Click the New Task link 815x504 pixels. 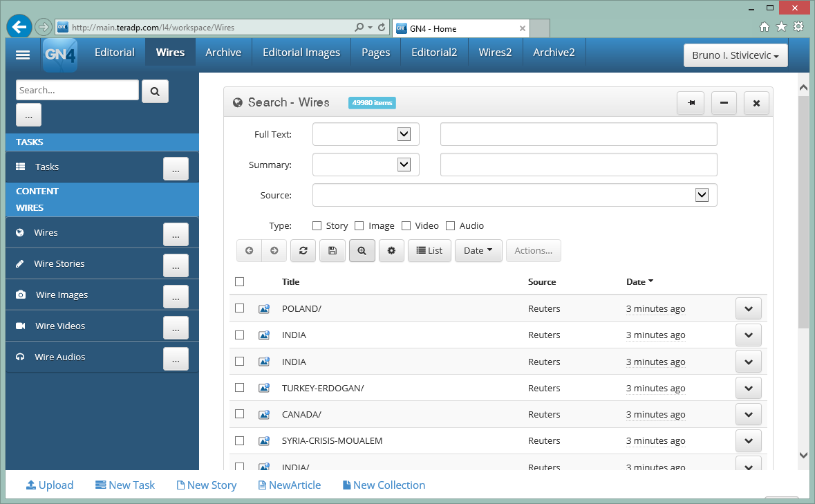click(x=125, y=485)
